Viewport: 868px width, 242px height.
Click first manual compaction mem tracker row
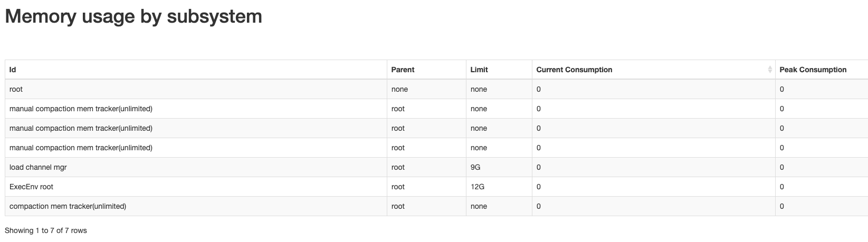[x=436, y=109]
